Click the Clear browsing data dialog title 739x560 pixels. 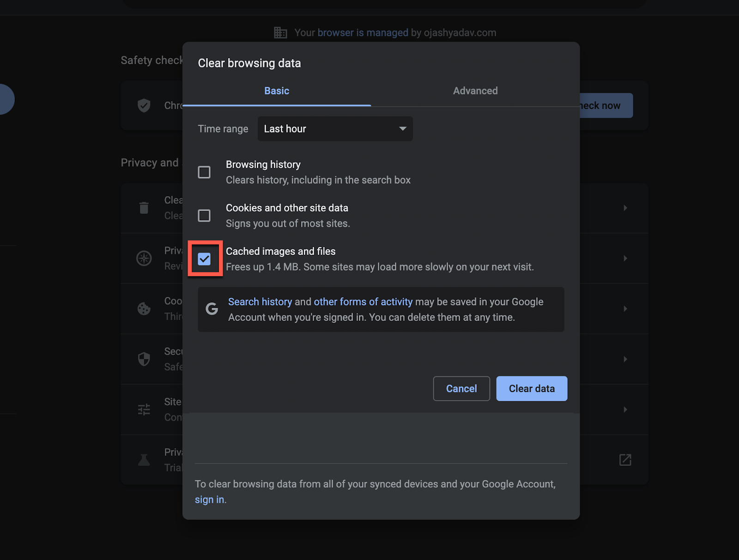249,63
